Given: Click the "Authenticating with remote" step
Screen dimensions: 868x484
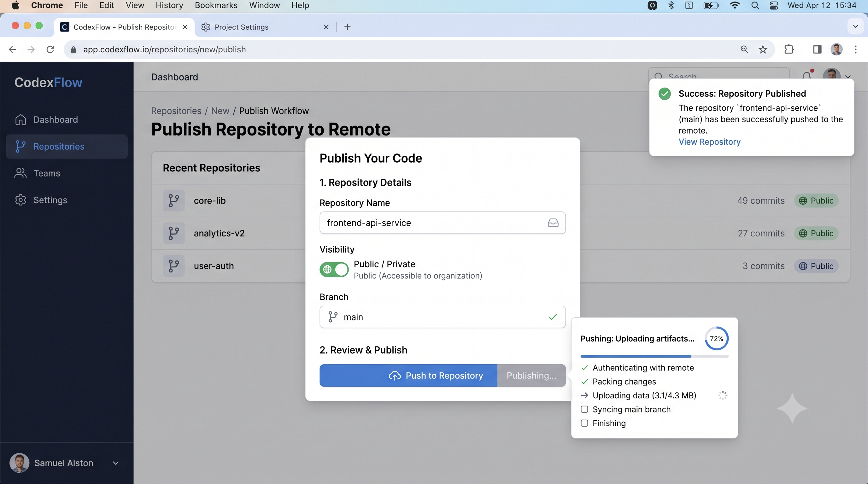Looking at the screenshot, I should tap(643, 367).
